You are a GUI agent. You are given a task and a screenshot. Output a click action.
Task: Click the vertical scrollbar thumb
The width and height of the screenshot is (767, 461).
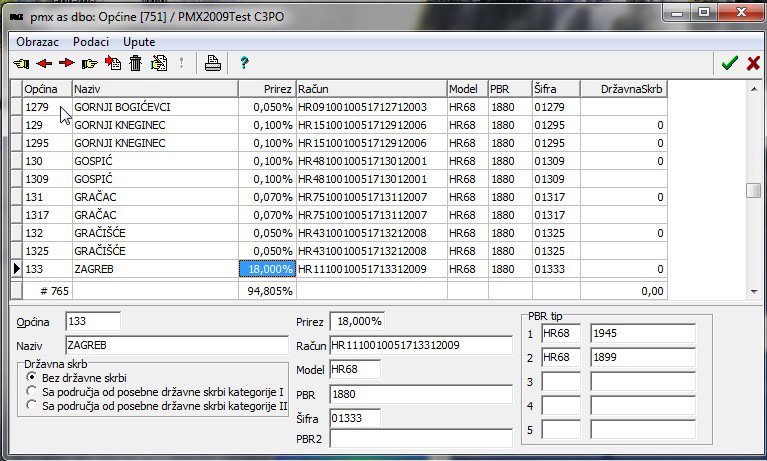click(754, 190)
